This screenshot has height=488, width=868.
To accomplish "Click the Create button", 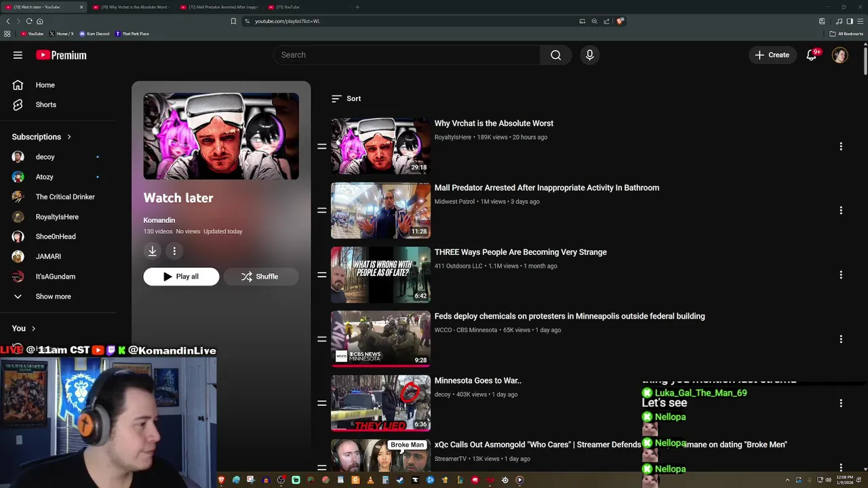I will point(772,55).
